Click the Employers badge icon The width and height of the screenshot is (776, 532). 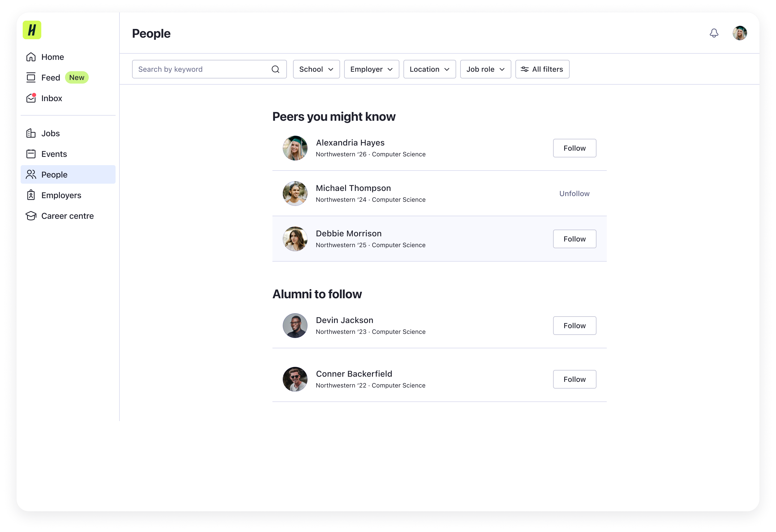coord(31,195)
